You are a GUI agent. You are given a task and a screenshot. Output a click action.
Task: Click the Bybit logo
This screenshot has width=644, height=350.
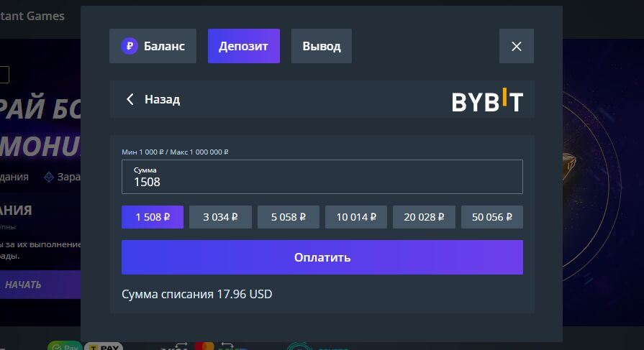(487, 100)
